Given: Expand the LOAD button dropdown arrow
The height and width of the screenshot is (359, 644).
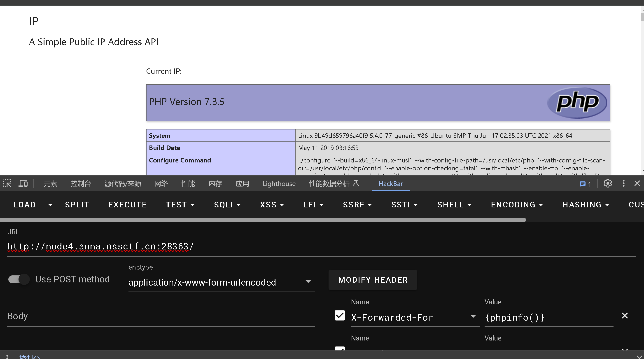Looking at the screenshot, I should coord(50,205).
